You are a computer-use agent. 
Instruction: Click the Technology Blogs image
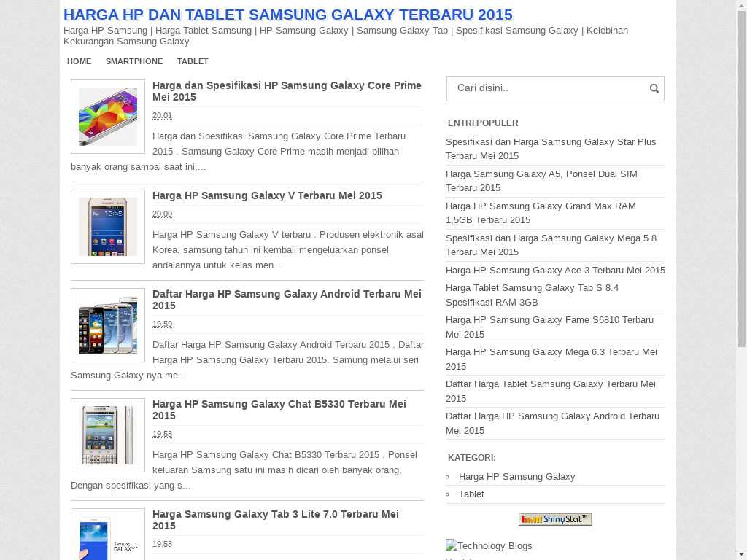coord(489,545)
